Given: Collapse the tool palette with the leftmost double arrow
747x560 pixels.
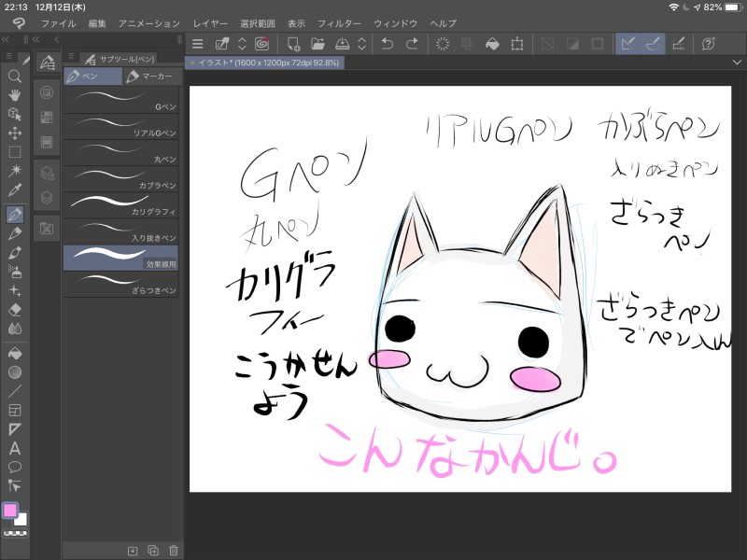Looking at the screenshot, I should pyautogui.click(x=6, y=39).
